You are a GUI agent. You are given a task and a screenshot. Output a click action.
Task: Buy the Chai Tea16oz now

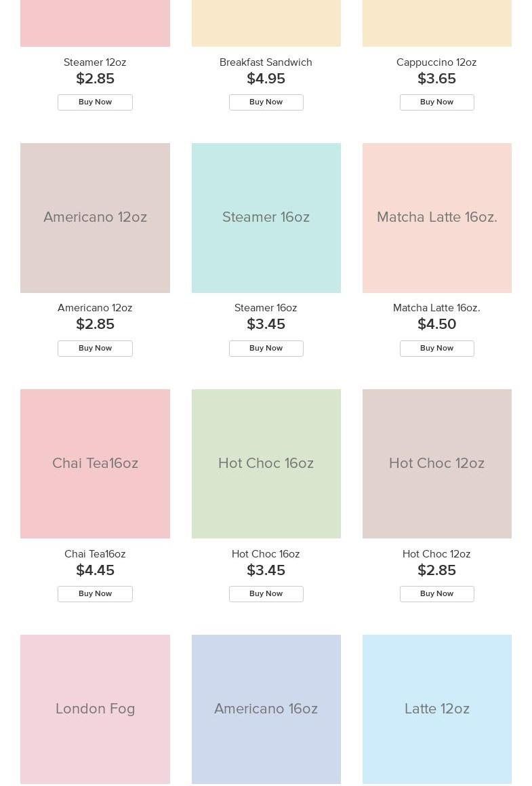pyautogui.click(x=95, y=594)
